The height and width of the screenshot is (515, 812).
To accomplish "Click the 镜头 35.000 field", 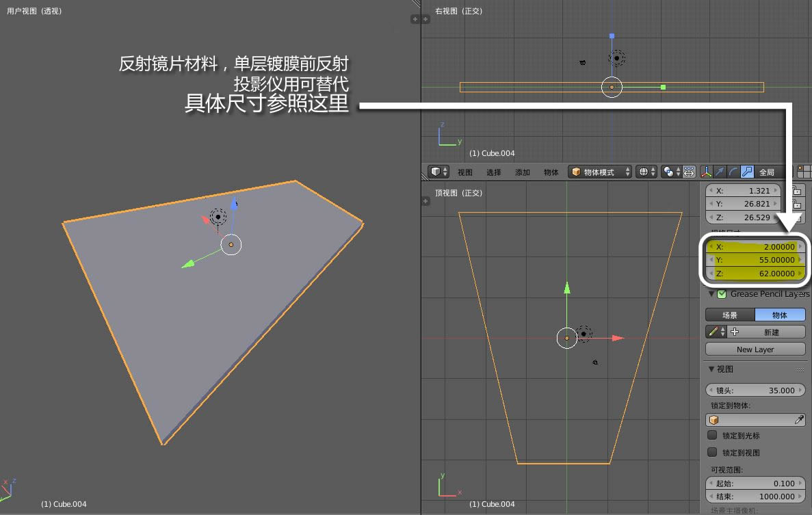I will tap(755, 391).
